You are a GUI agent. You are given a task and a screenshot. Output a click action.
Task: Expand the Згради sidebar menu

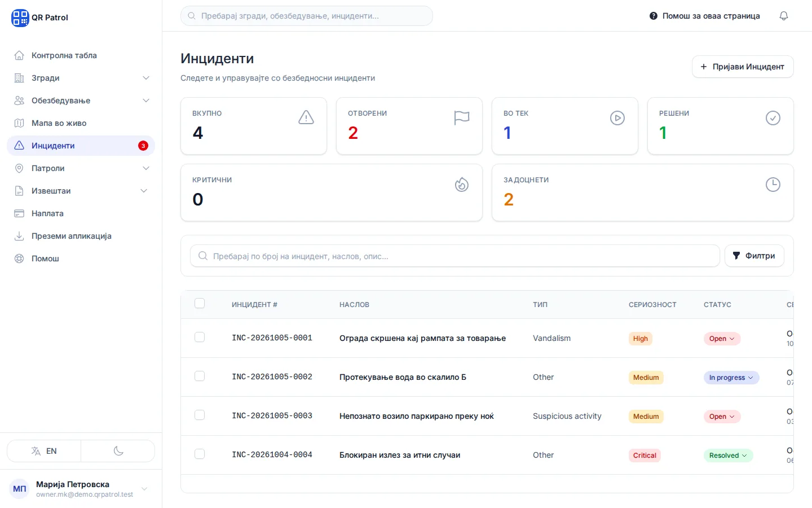tap(81, 78)
